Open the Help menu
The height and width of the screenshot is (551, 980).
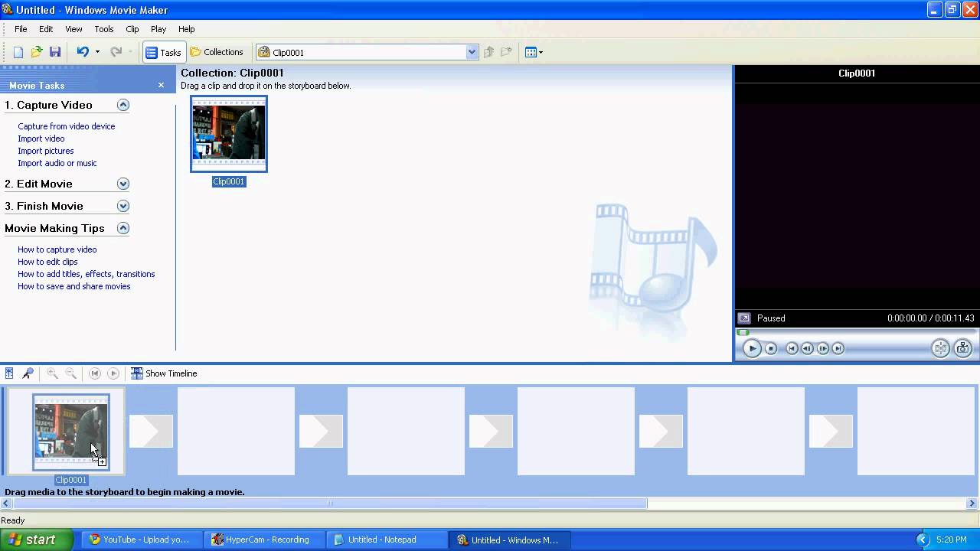point(187,29)
